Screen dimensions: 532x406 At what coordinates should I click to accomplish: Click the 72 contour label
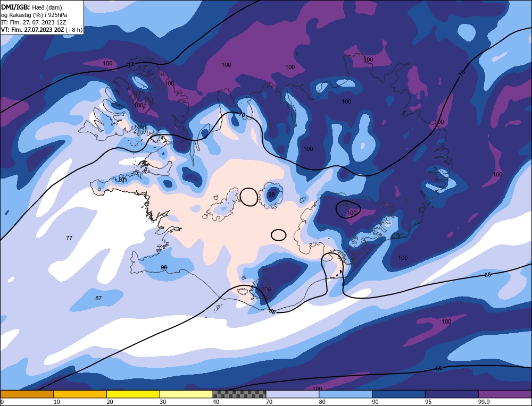pos(131,65)
